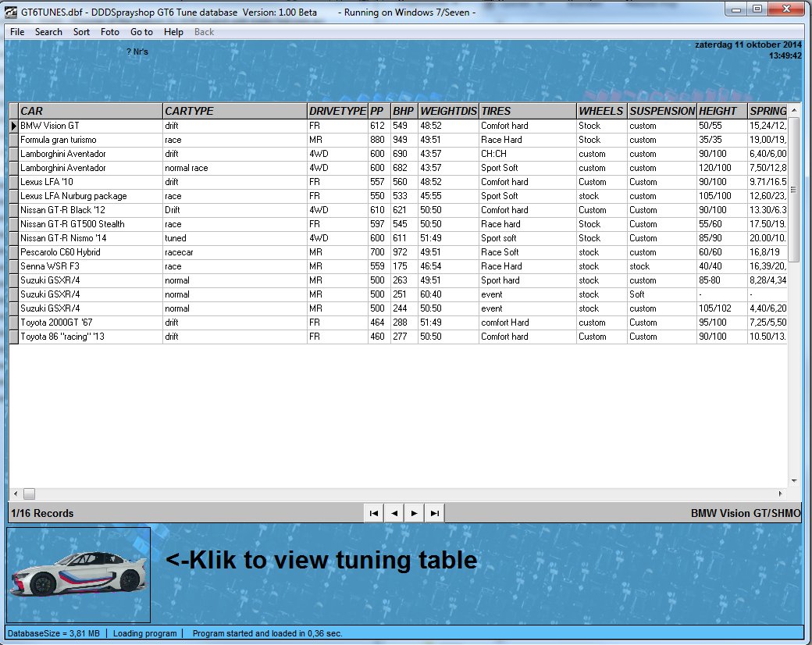Click the CAR column header
Image resolution: width=812 pixels, height=645 pixels.
[91, 111]
